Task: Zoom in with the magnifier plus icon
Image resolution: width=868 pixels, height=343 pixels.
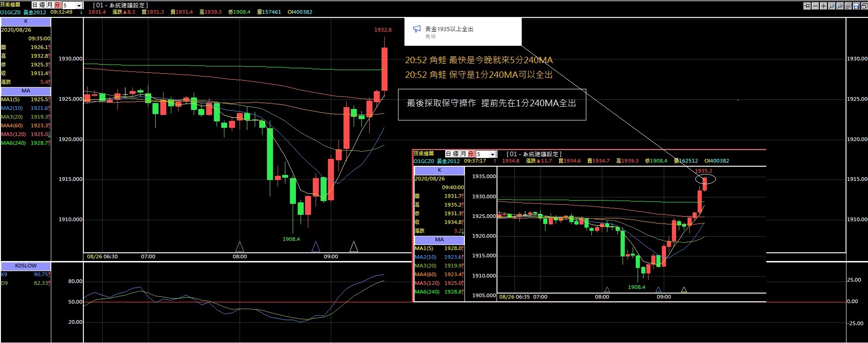Action: [840, 6]
